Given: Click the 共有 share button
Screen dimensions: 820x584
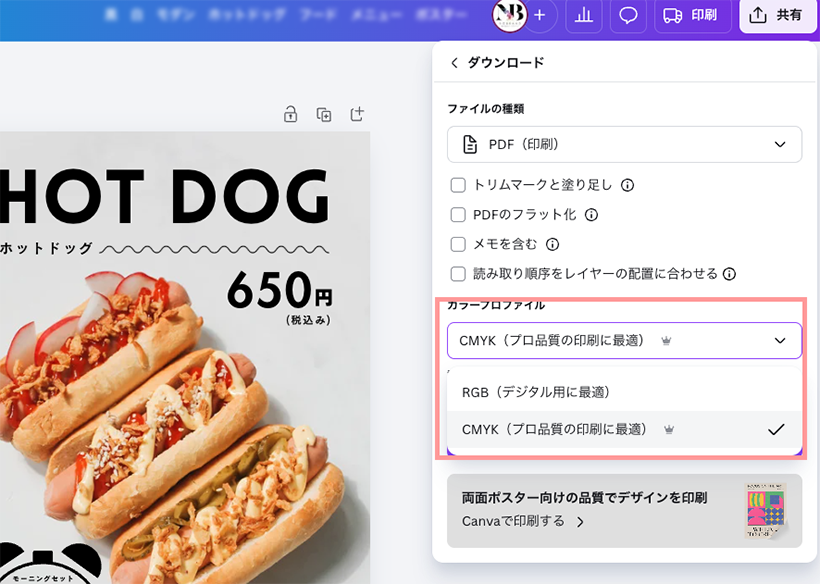Looking at the screenshot, I should click(778, 16).
